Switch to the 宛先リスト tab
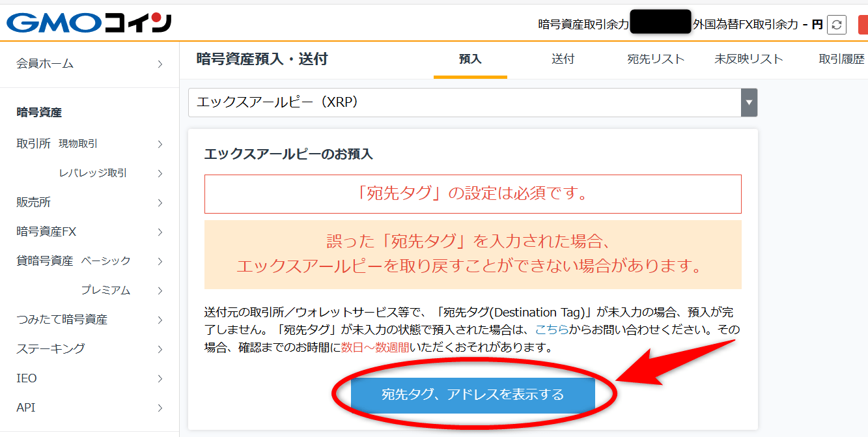 tap(656, 59)
